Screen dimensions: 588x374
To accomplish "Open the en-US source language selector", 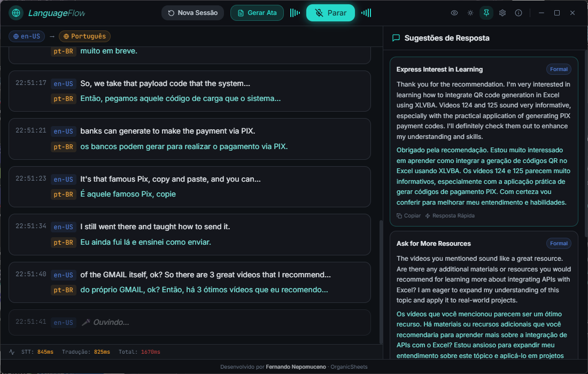I will (x=27, y=36).
